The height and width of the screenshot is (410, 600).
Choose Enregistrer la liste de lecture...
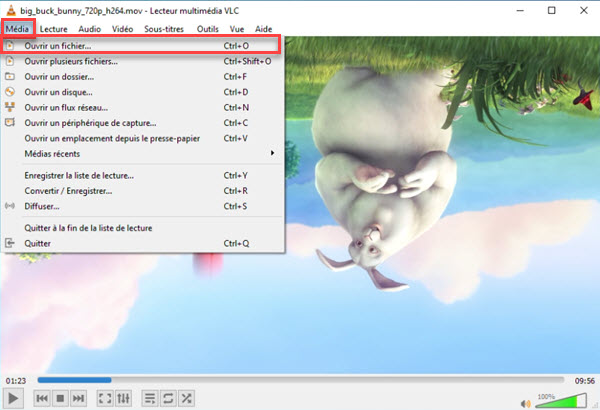tap(142, 175)
